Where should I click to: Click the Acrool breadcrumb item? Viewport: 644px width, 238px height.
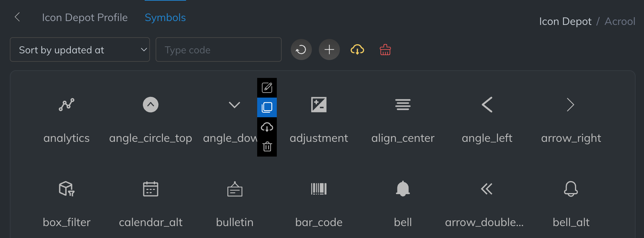pos(619,21)
